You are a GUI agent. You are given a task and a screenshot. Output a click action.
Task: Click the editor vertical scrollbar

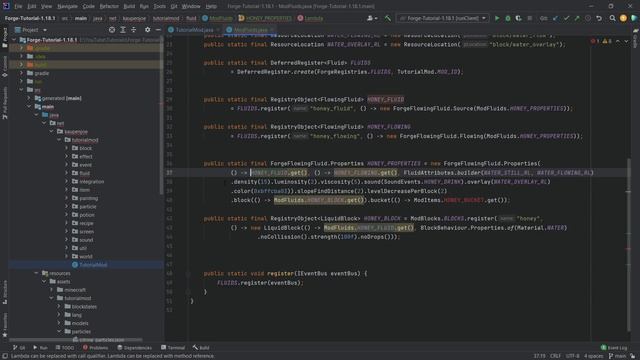[629, 245]
